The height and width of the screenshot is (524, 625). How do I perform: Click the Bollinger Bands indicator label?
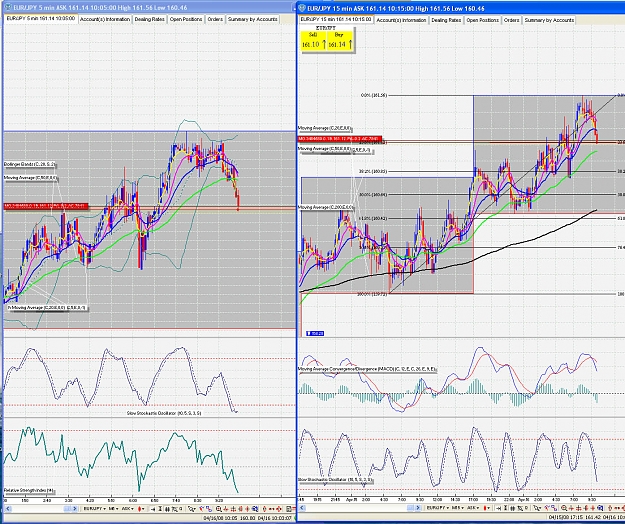[x=29, y=164]
